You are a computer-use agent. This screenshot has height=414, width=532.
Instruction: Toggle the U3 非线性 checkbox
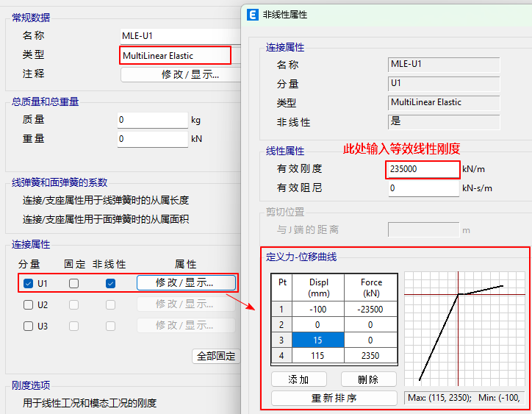point(110,326)
